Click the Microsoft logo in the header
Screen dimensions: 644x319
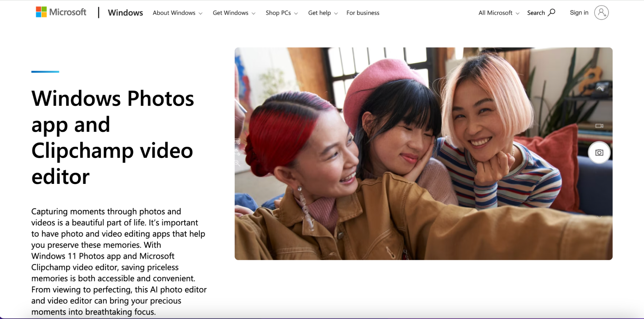pos(61,12)
